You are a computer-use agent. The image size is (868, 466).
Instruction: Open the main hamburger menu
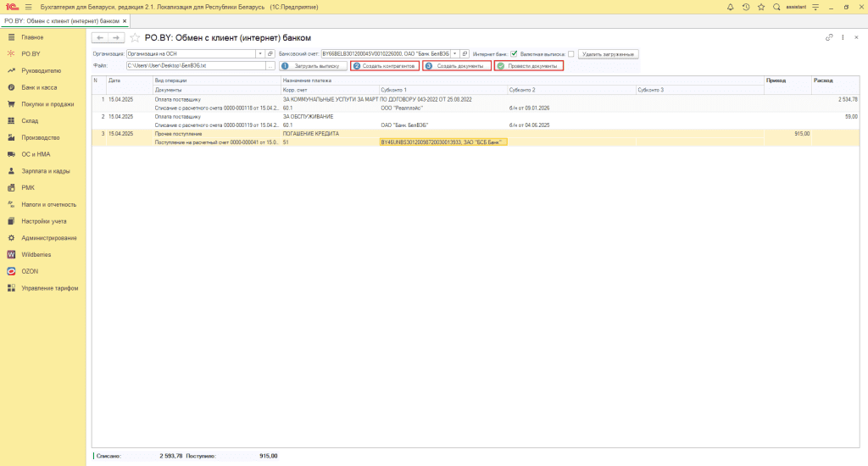click(28, 7)
